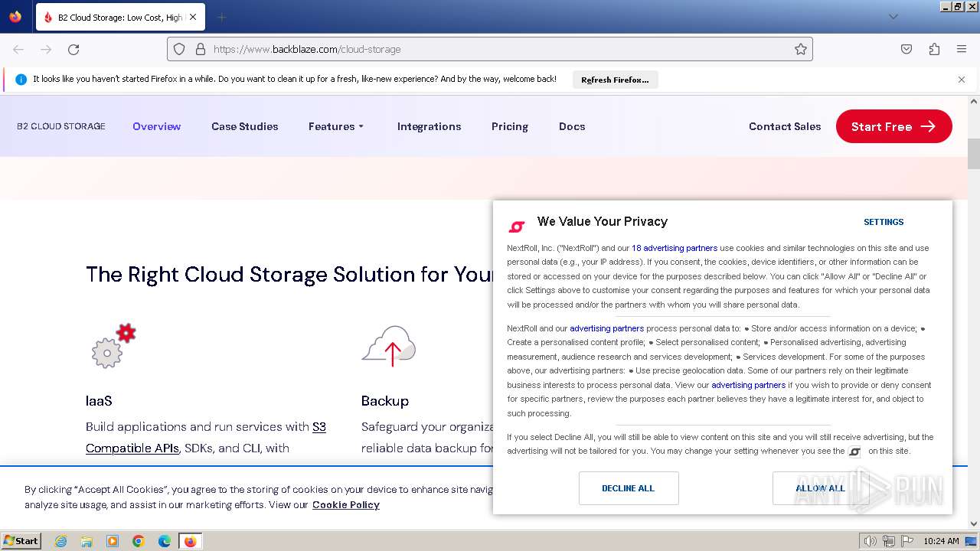
Task: Click the Refresh Firefox button
Action: (x=615, y=80)
